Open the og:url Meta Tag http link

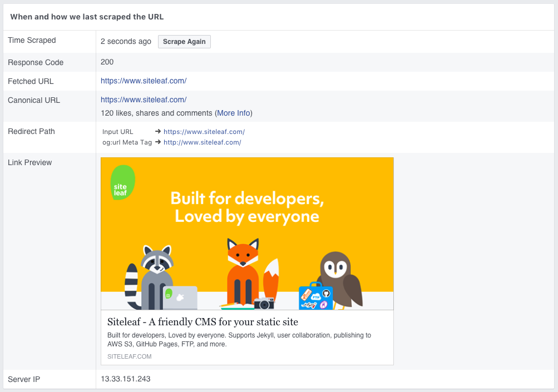pyautogui.click(x=203, y=142)
